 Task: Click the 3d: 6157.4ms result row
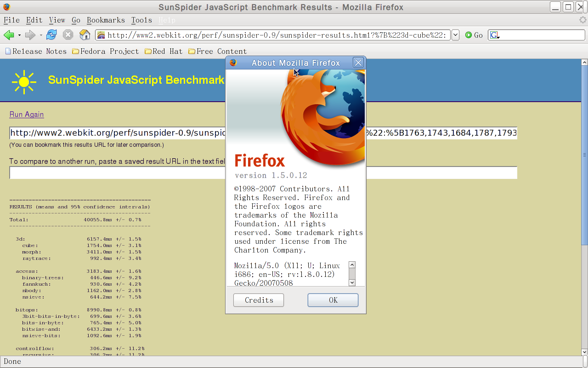pos(79,239)
